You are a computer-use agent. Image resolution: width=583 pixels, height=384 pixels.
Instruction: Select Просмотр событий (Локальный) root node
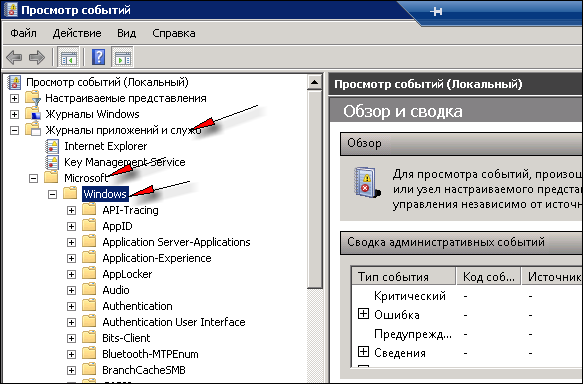click(x=107, y=82)
